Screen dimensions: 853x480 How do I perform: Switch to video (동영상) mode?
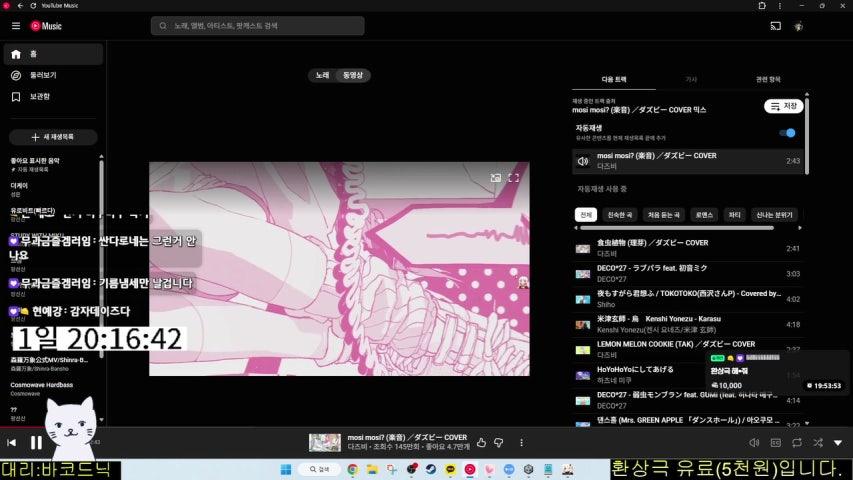coord(353,75)
